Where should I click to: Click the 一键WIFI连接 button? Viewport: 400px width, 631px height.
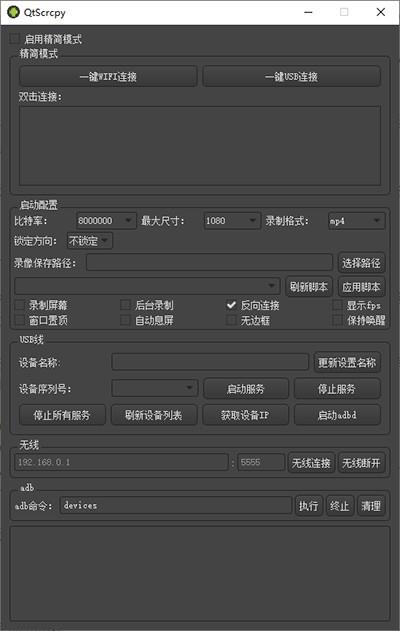108,76
